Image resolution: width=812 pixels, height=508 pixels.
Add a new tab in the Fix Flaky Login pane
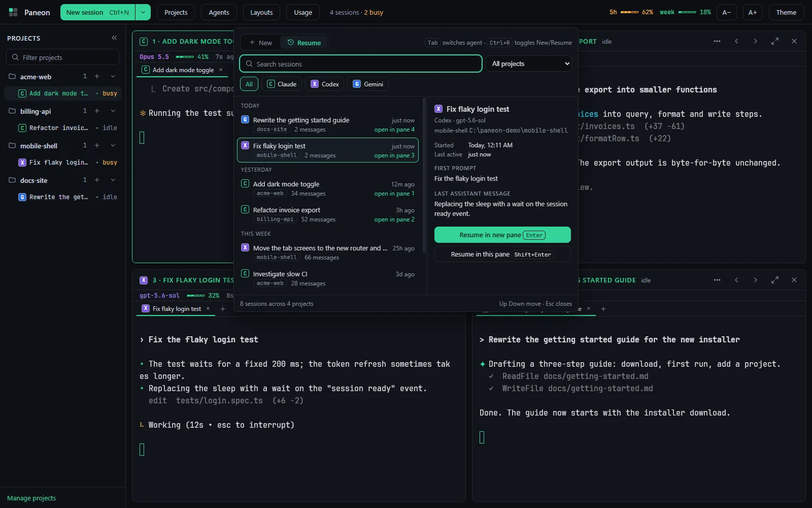[223, 309]
